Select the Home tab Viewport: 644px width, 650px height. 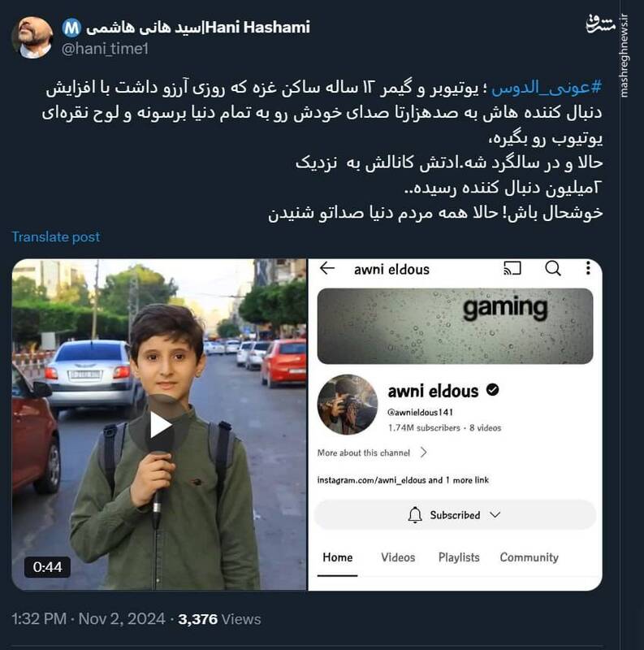(337, 557)
